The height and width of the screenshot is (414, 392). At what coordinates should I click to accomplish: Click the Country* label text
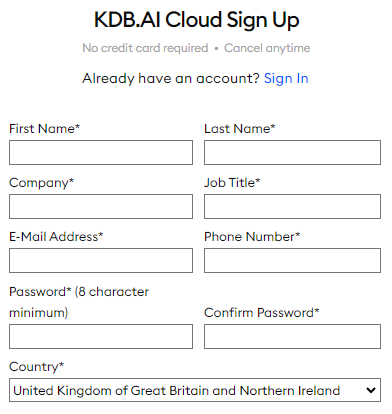(36, 367)
